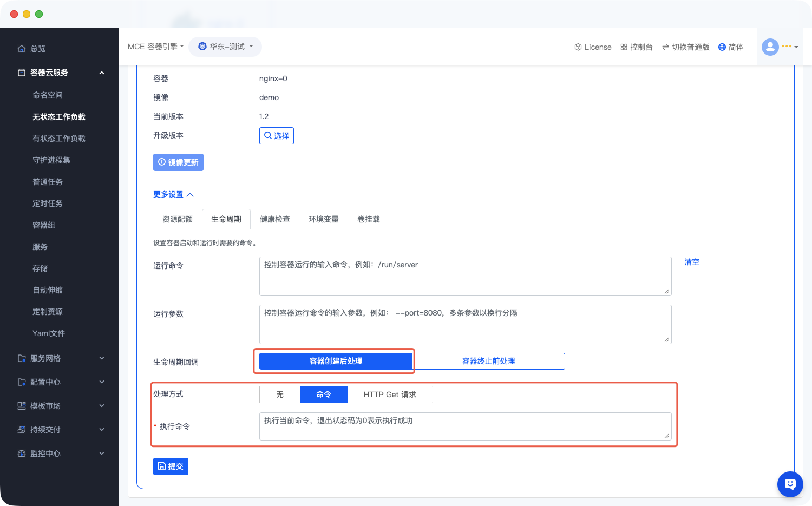
Task: Click the 清空 link
Action: (x=692, y=262)
